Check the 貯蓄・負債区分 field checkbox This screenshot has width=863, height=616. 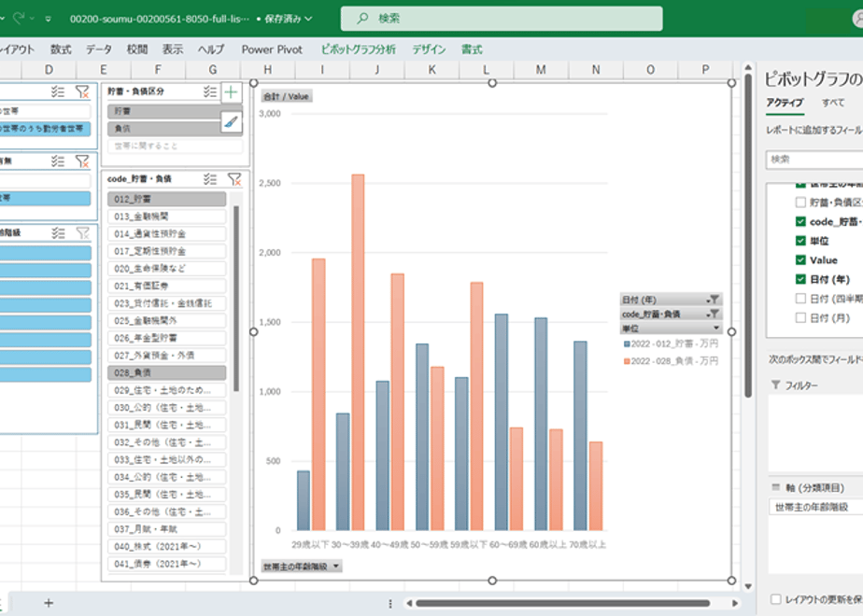coord(800,203)
